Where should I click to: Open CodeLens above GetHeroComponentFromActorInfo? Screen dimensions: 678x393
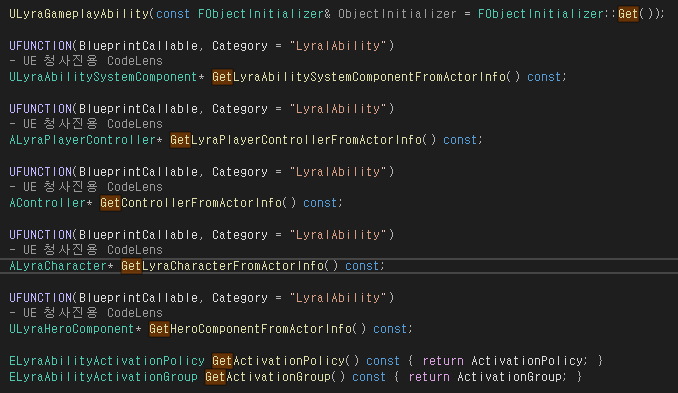(86, 313)
